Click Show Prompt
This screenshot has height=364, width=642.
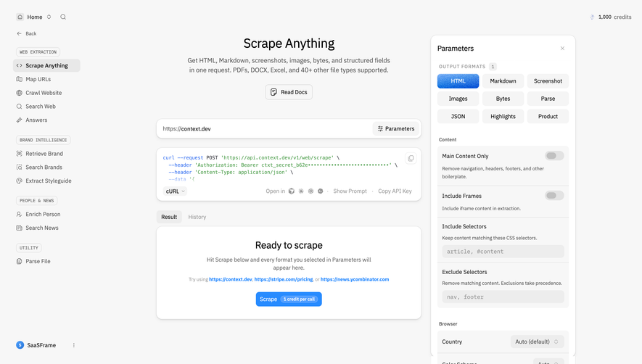350,191
